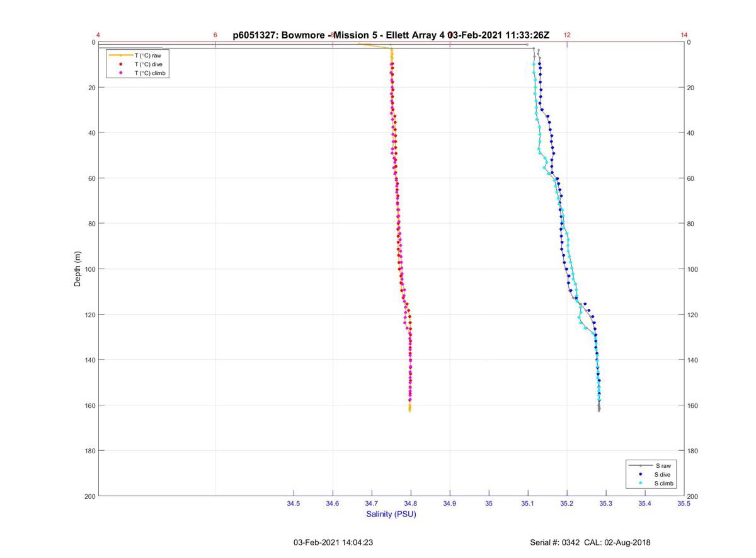
Task: Click the plot title mentioning Bowmore Mission 5
Action: point(391,35)
